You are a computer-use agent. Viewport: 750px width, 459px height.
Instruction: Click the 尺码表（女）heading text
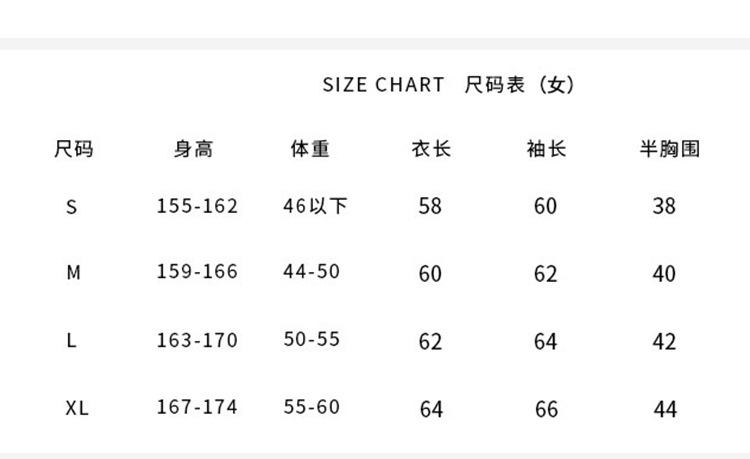[520, 85]
